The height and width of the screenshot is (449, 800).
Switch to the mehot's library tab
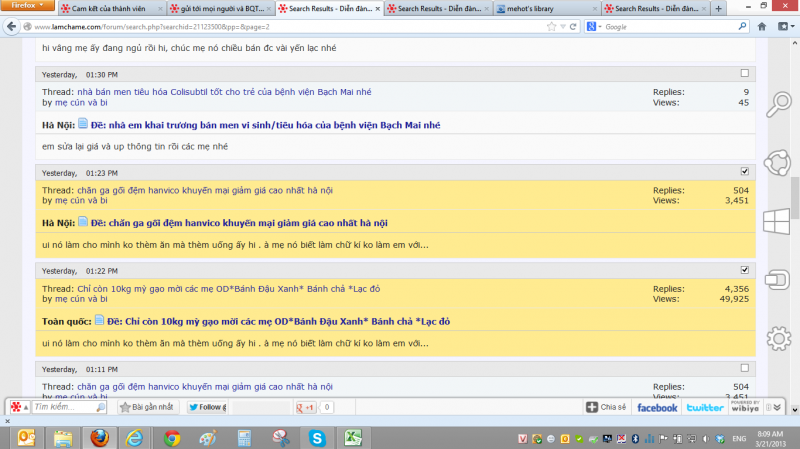coord(540,9)
